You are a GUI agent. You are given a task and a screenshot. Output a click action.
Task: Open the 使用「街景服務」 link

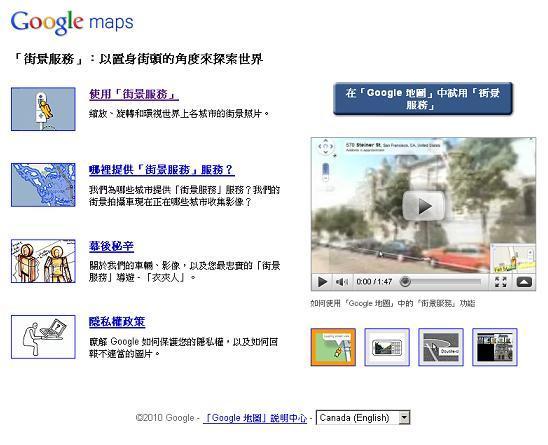134,94
